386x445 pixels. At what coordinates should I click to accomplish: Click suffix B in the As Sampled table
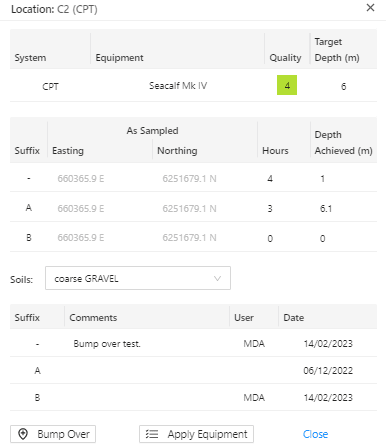pyautogui.click(x=29, y=238)
